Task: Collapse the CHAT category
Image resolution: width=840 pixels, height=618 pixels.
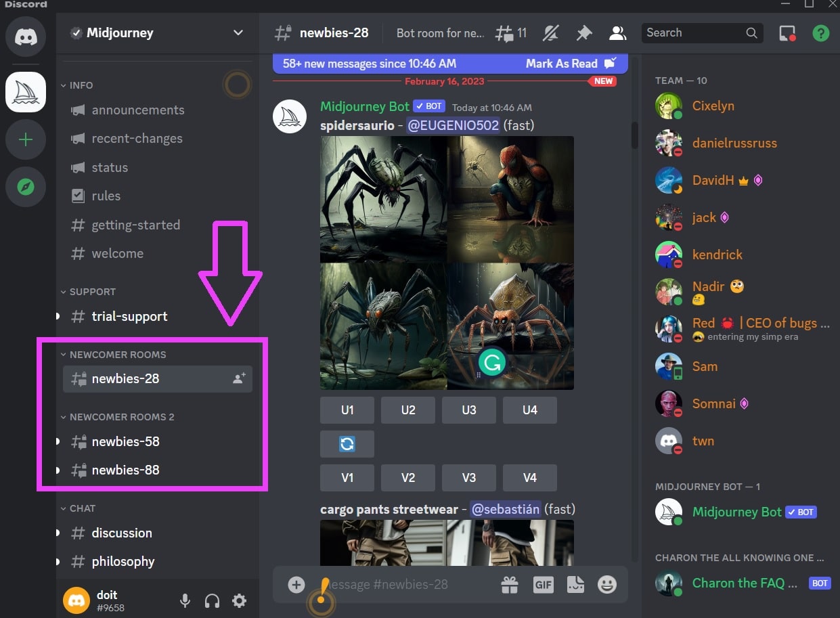Action: tap(78, 508)
